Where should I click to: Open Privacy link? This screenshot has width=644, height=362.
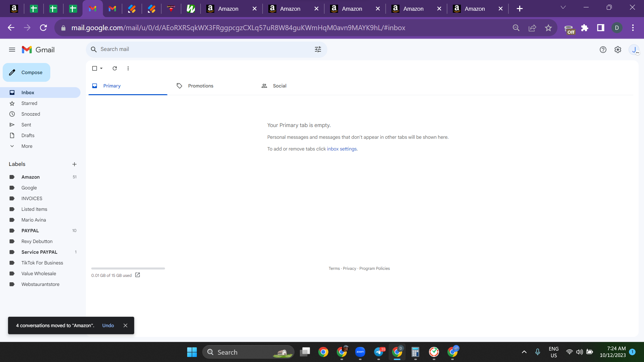pos(350,268)
